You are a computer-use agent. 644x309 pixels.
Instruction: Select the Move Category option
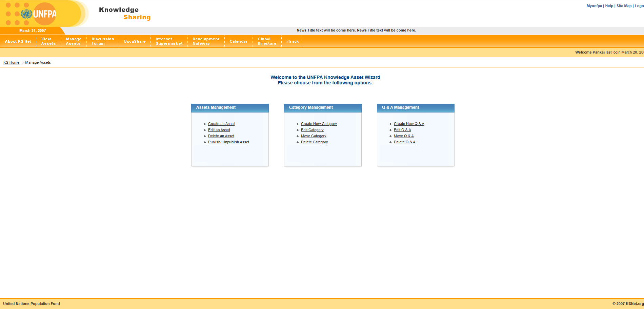(x=314, y=136)
